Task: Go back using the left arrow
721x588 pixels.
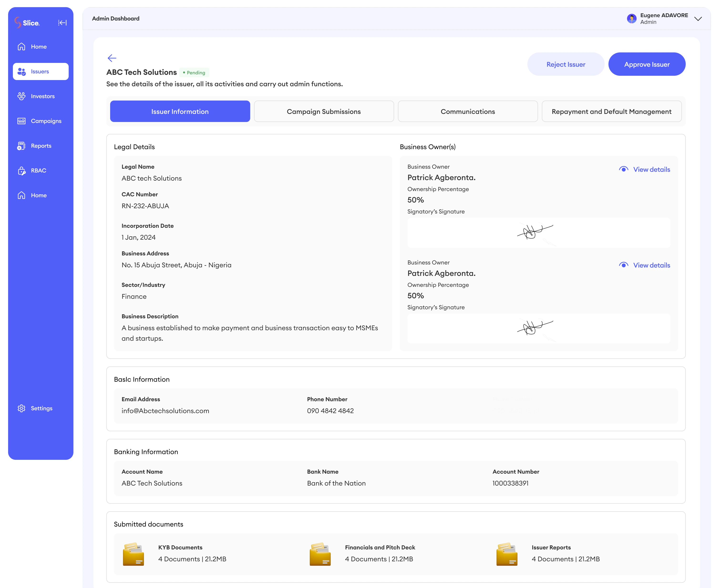Action: pyautogui.click(x=112, y=58)
